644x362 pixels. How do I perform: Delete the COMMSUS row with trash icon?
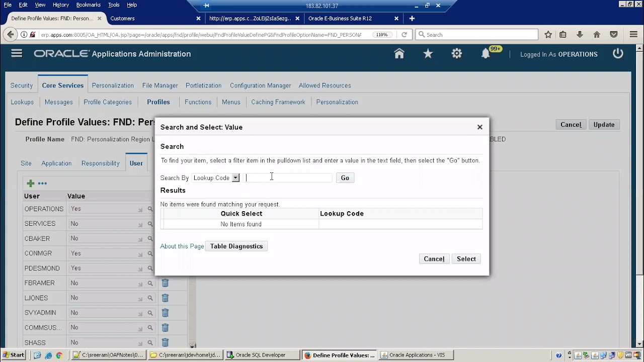coord(165,328)
